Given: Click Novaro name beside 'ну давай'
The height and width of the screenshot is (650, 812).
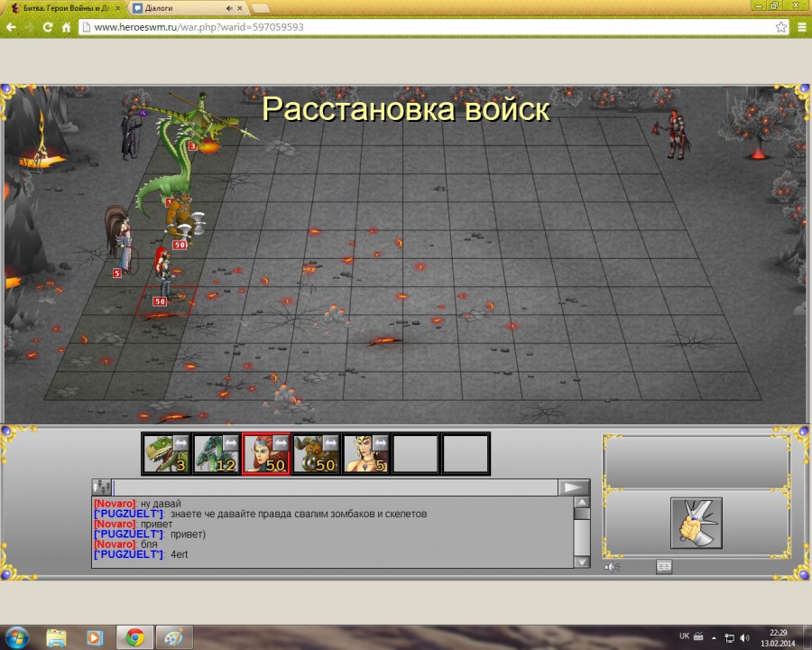Looking at the screenshot, I should coord(115,504).
